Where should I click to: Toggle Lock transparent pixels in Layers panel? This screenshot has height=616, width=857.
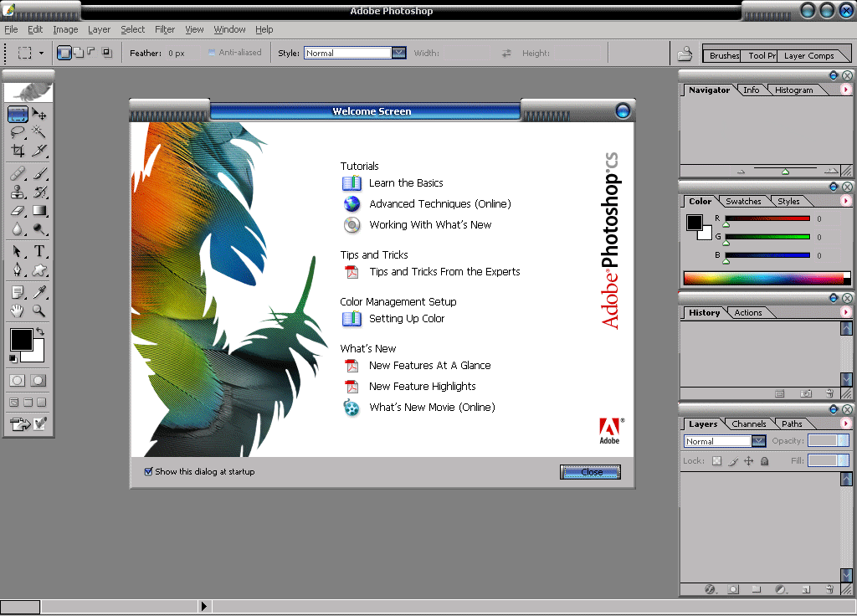click(x=716, y=461)
